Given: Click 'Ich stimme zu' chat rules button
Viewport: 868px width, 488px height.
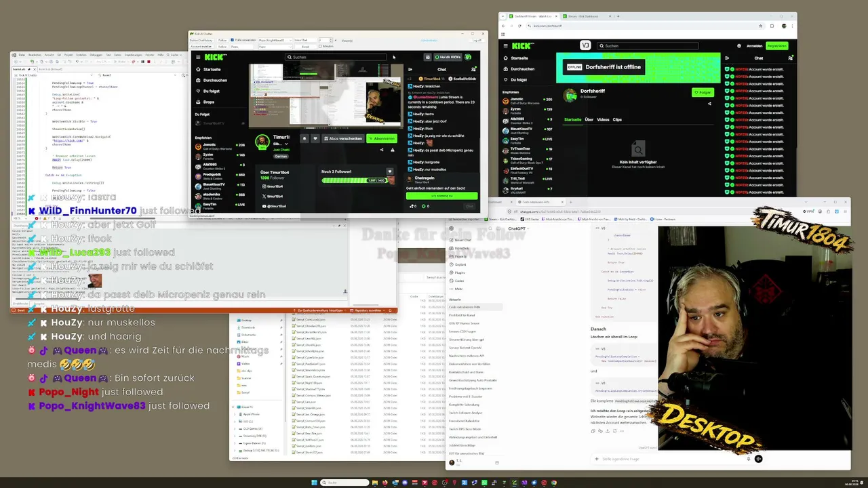Looking at the screenshot, I should pyautogui.click(x=442, y=196).
